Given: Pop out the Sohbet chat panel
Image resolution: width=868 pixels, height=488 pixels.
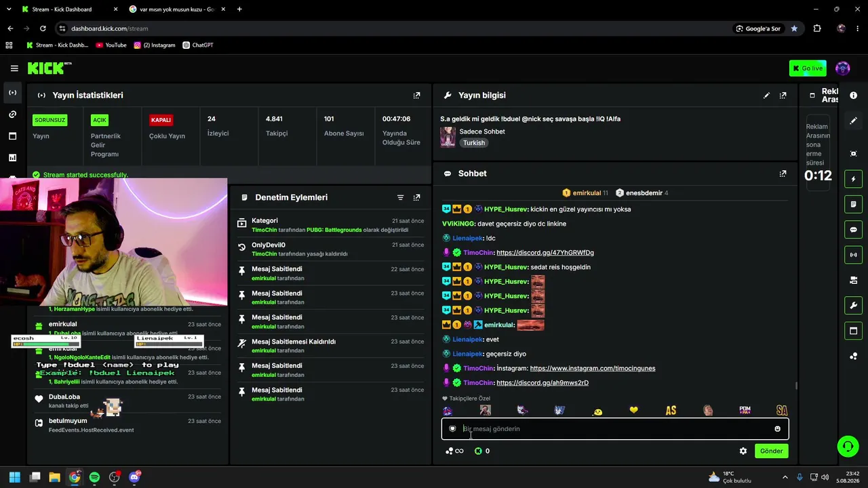Looking at the screenshot, I should 783,174.
